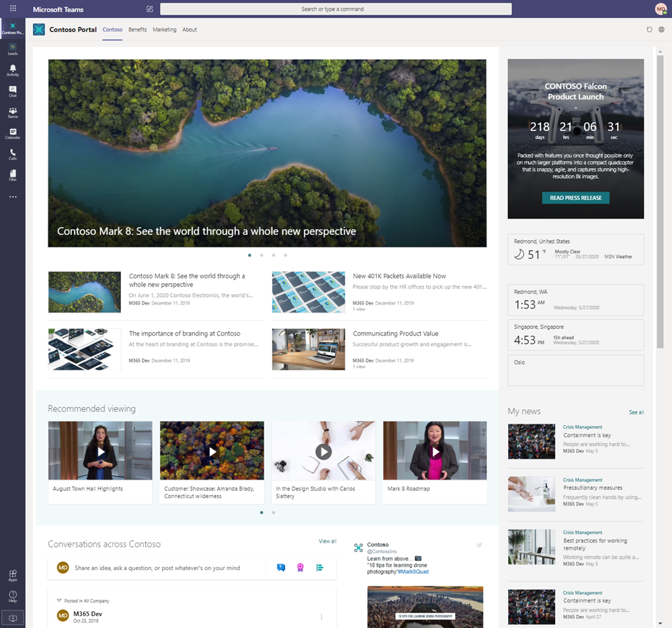This screenshot has width=672, height=628.
Task: Open the Redmond weather card
Action: 576,249
